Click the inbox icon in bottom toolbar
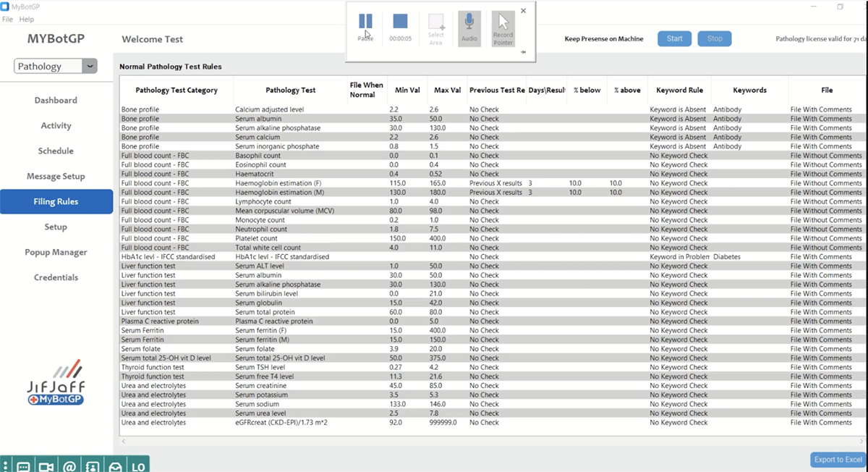Screen dimensions: 868x472 114,466
